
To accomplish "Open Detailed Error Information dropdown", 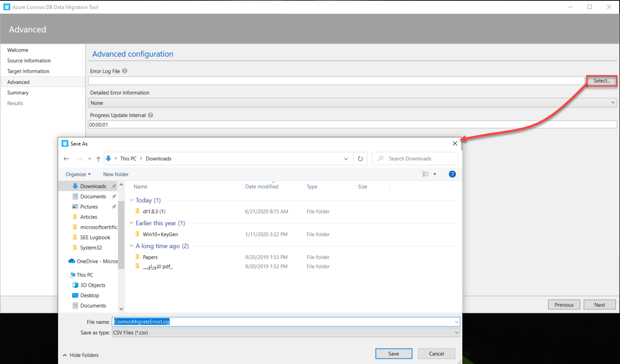I will coord(353,103).
